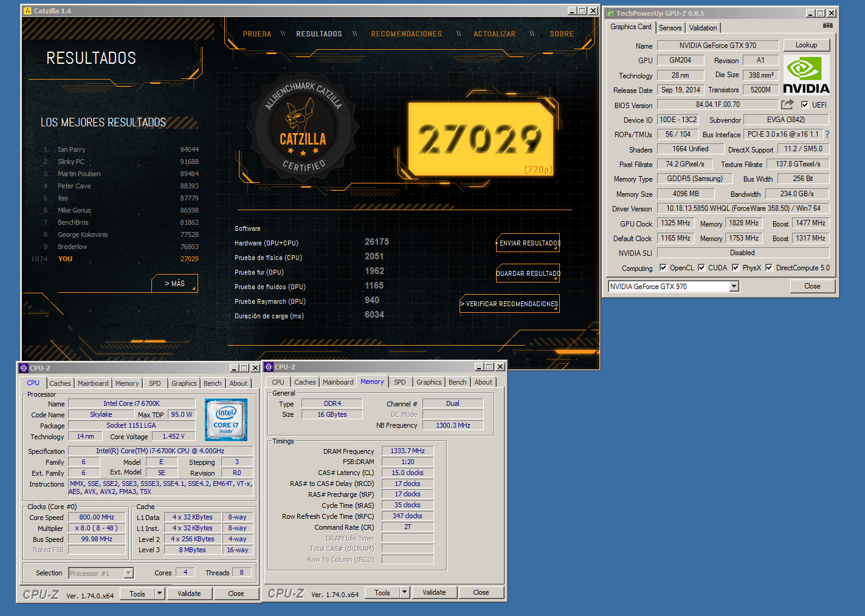This screenshot has height=616, width=865.
Task: Switch to Mainboard tab in left CPU-Z
Action: (x=93, y=383)
